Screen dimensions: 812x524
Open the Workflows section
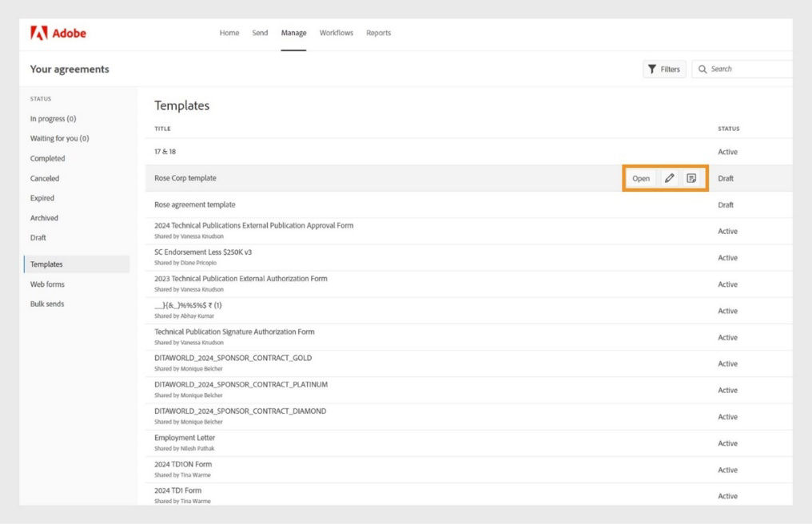(x=336, y=33)
